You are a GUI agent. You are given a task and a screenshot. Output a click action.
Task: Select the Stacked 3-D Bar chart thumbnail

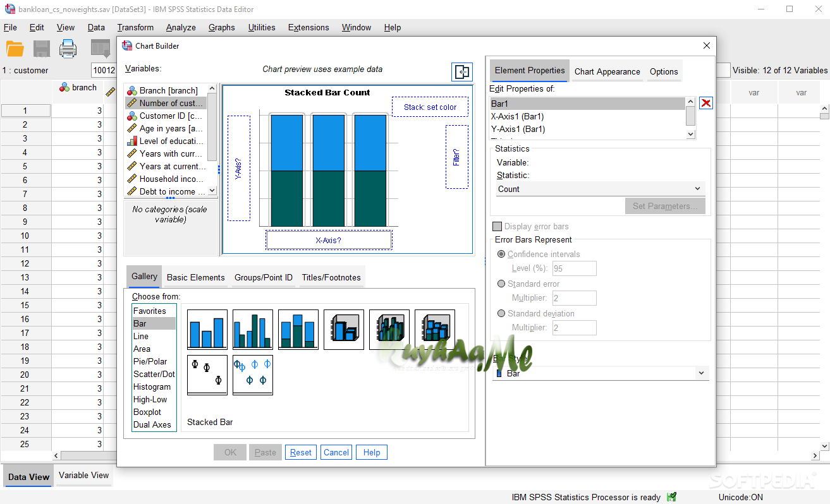click(435, 330)
